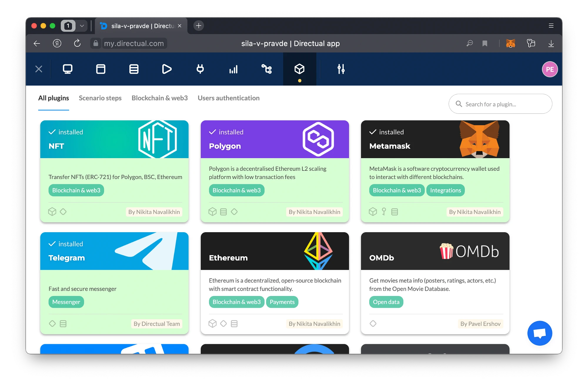588x388 pixels.
Task: Click Blockchain & web3 tag on NFT card
Action: click(76, 190)
